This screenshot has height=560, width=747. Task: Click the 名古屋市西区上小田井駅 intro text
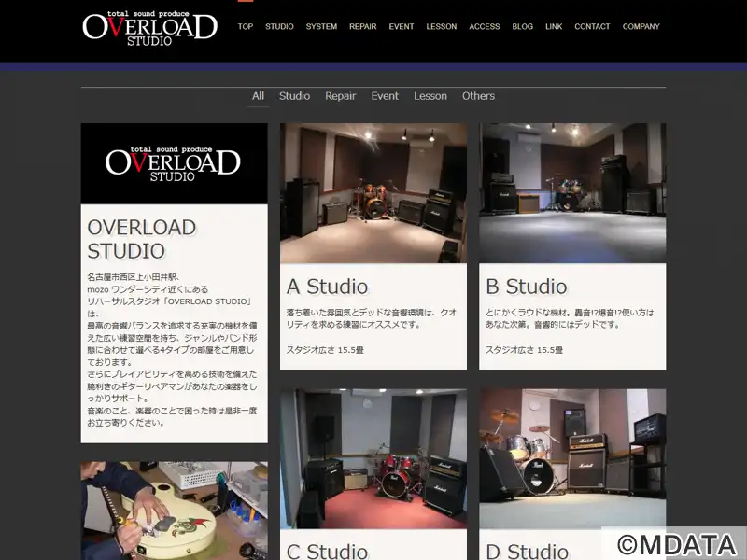tap(134, 277)
